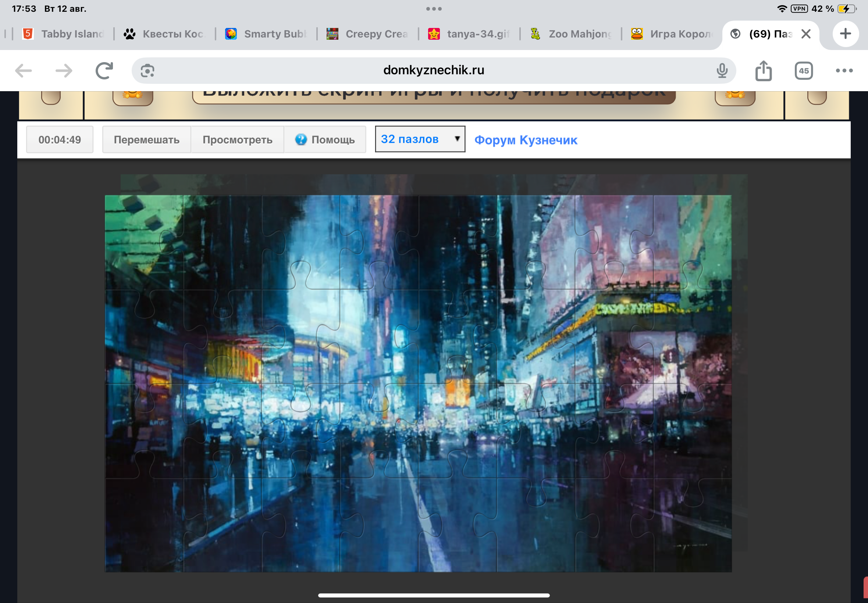Screen dimensions: 868x603
Task: Click the domkyznechik.ru address bar
Action: (434, 71)
